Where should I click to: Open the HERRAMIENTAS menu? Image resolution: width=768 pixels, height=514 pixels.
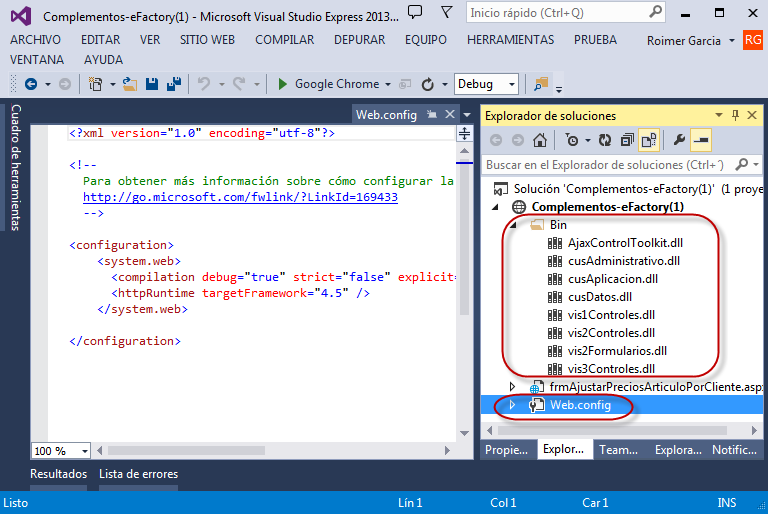510,40
